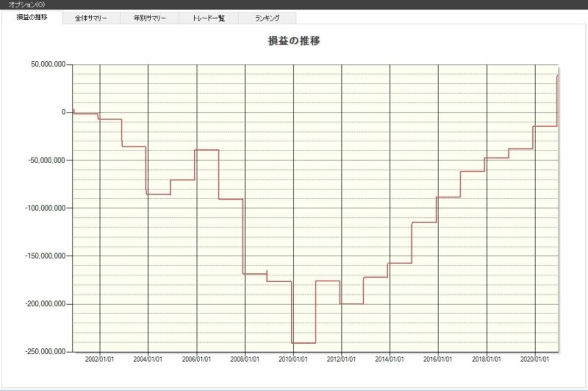Image resolution: width=588 pixels, height=391 pixels.
Task: Select the 2014/01/01 date label
Action: [390, 359]
